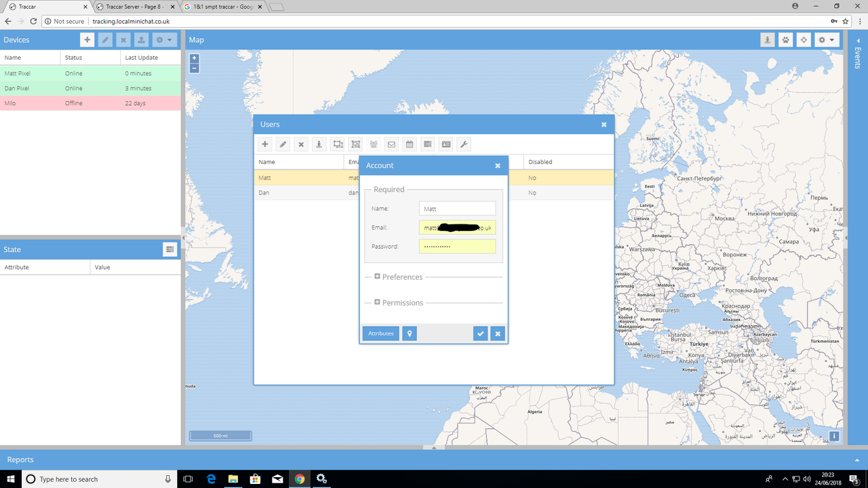Open notifications using the envelope icon
868x488 pixels.
click(x=391, y=144)
